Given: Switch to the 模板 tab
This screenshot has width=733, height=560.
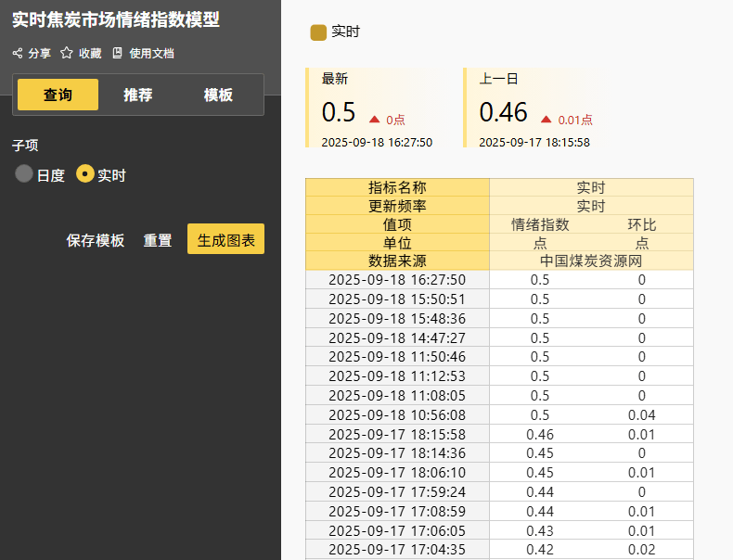Looking at the screenshot, I should (218, 95).
